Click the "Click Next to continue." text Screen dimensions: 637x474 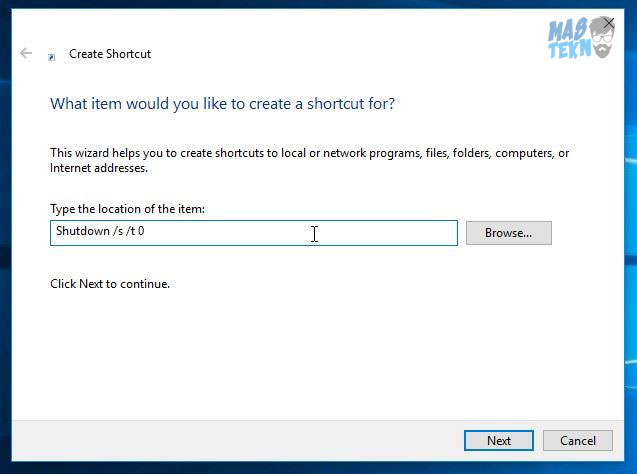click(110, 284)
